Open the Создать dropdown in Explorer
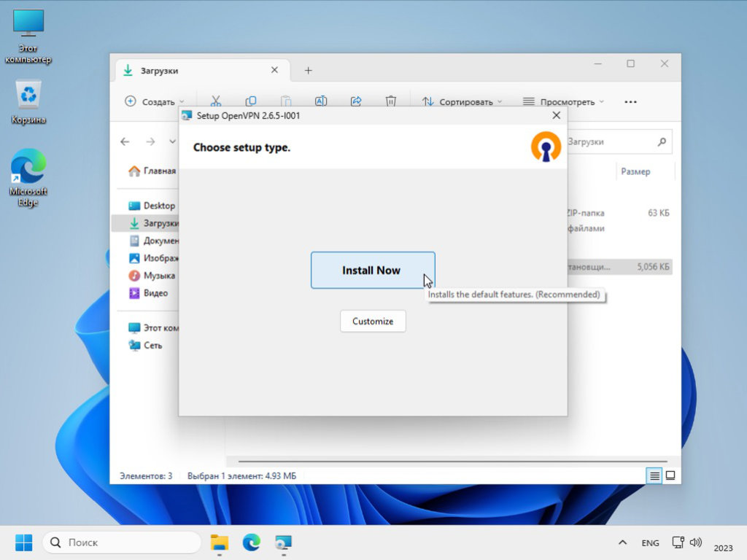 [155, 101]
